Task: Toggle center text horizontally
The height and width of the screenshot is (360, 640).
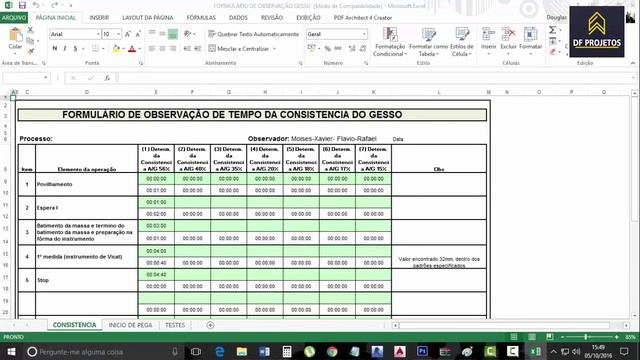Action: [x=162, y=49]
